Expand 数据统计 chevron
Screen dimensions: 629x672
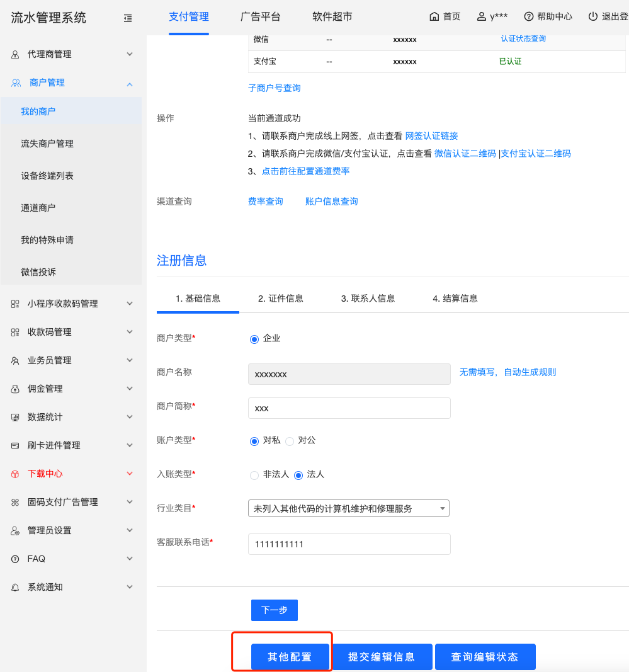(x=130, y=416)
